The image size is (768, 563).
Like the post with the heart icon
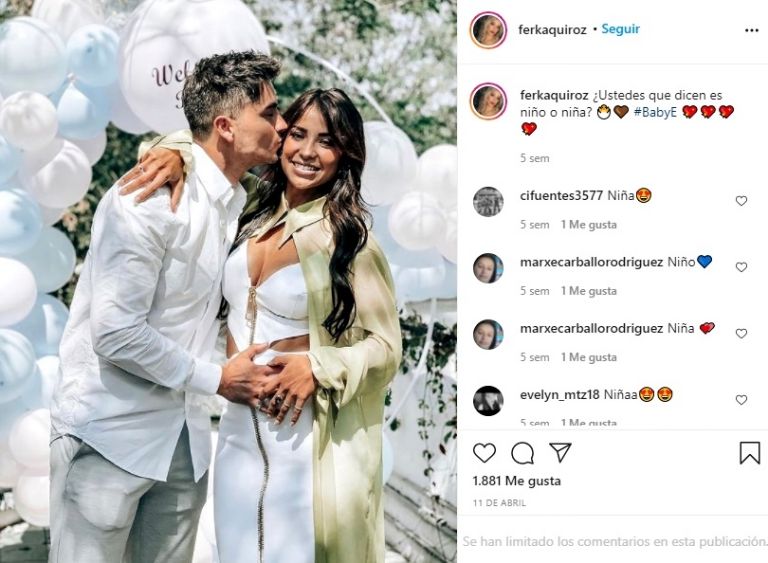click(x=484, y=453)
